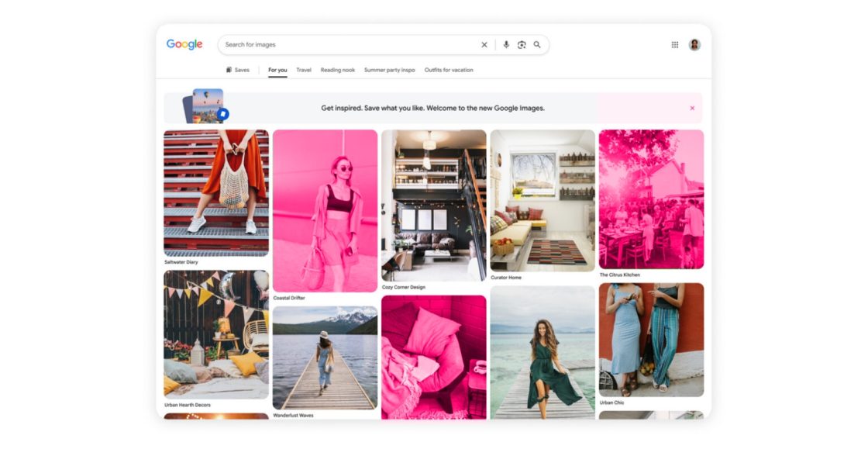Open the Saves collection
This screenshot has width=868, height=456.
(237, 70)
